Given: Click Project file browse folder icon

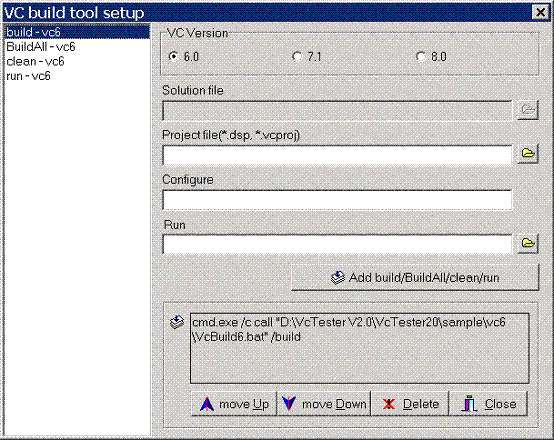Looking at the screenshot, I should [x=528, y=154].
